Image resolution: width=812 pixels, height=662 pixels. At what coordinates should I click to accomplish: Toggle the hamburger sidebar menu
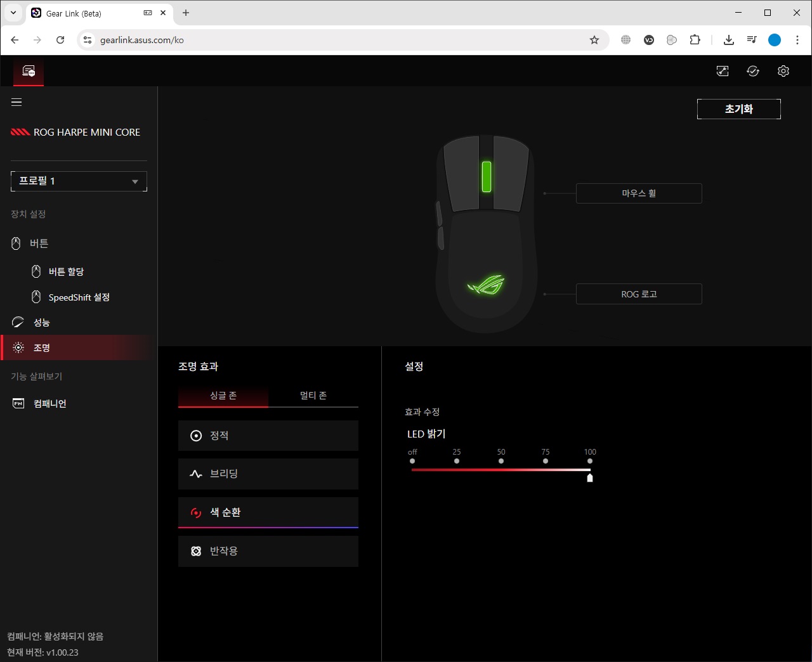[16, 102]
